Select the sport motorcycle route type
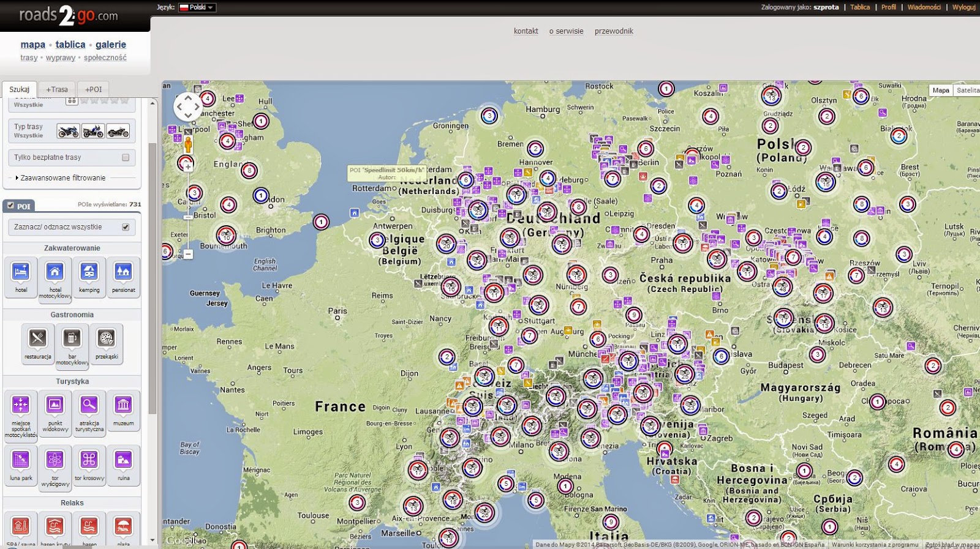This screenshot has width=980, height=549. coord(68,131)
